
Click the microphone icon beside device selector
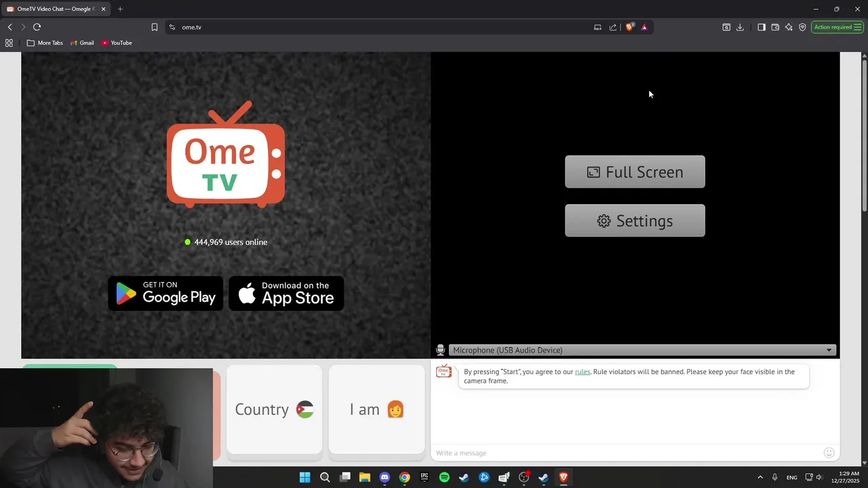click(440, 350)
